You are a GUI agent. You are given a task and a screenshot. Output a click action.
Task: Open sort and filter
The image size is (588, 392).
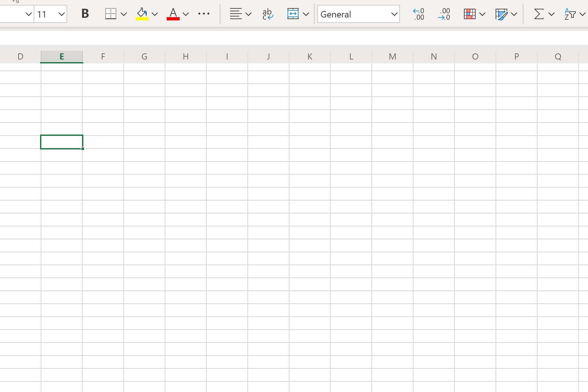pyautogui.click(x=570, y=14)
